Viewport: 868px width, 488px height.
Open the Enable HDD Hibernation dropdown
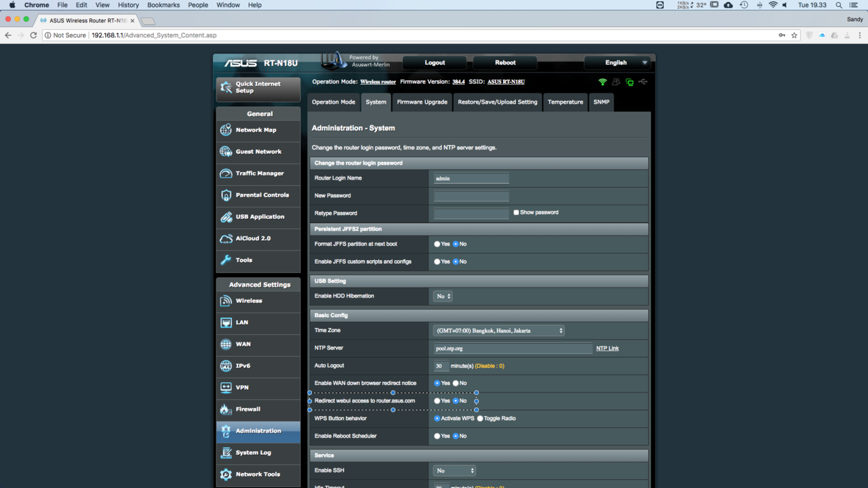click(x=443, y=296)
